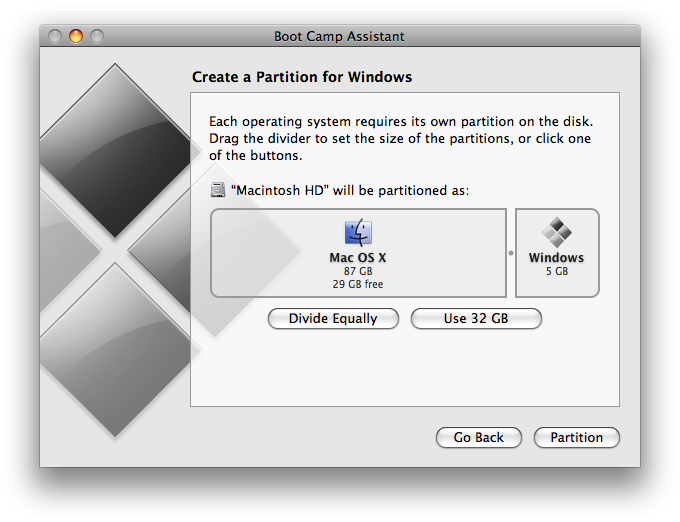Click the Windows logo icon in Windows partition
Image resolution: width=680 pixels, height=522 pixels.
557,234
